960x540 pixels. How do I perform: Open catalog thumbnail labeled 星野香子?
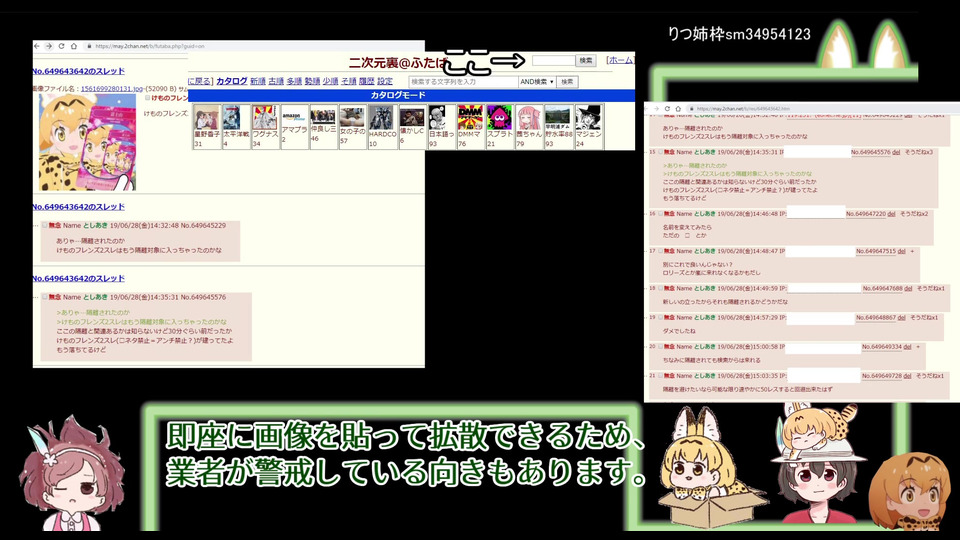pos(206,118)
